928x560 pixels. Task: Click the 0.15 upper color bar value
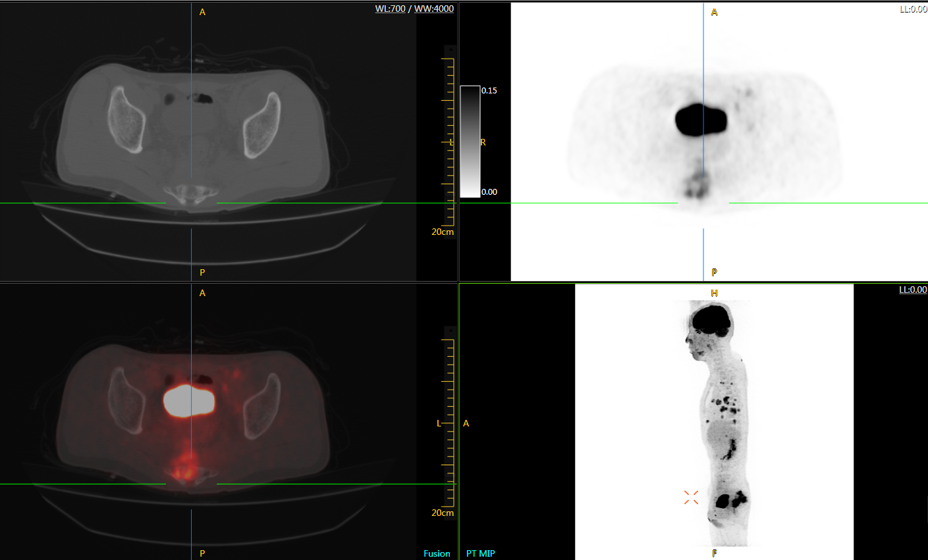(x=489, y=91)
